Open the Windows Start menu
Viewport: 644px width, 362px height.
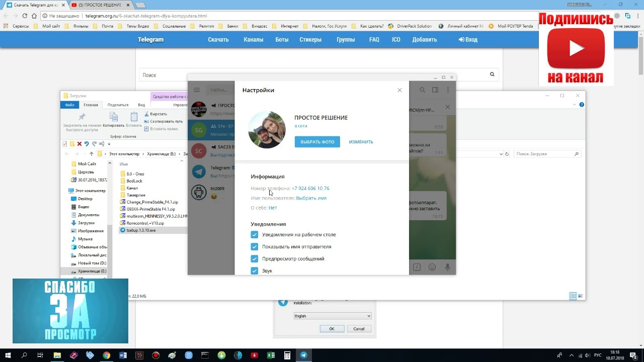(x=8, y=355)
